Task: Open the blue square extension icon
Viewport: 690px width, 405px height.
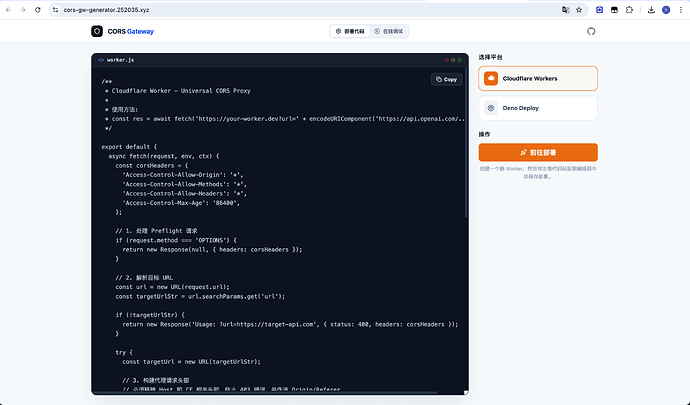Action: point(599,10)
